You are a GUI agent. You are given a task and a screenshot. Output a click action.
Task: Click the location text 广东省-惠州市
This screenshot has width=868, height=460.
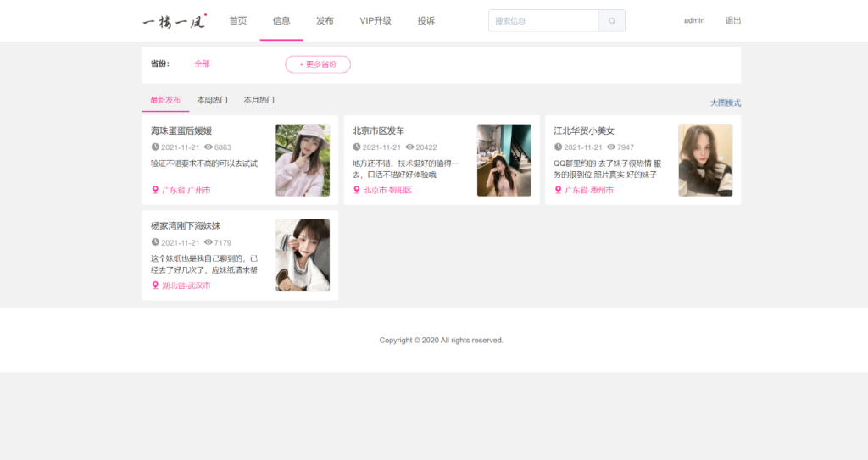tap(589, 190)
